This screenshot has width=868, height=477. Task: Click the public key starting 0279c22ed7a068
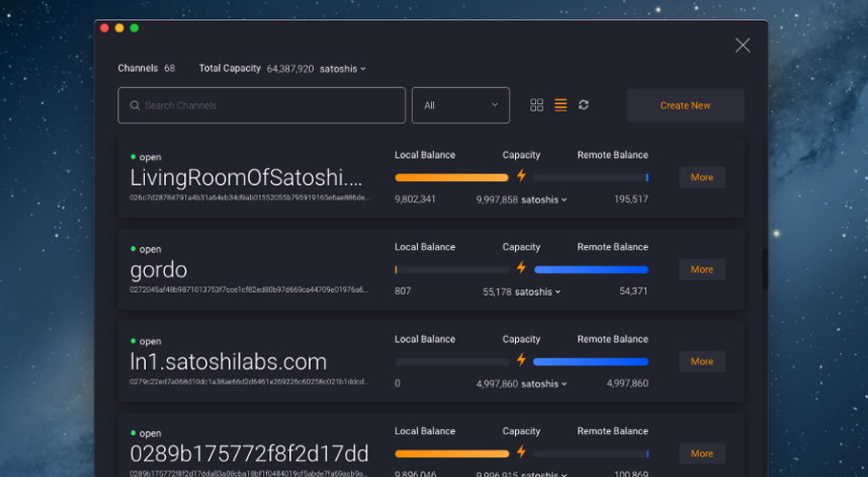click(249, 382)
